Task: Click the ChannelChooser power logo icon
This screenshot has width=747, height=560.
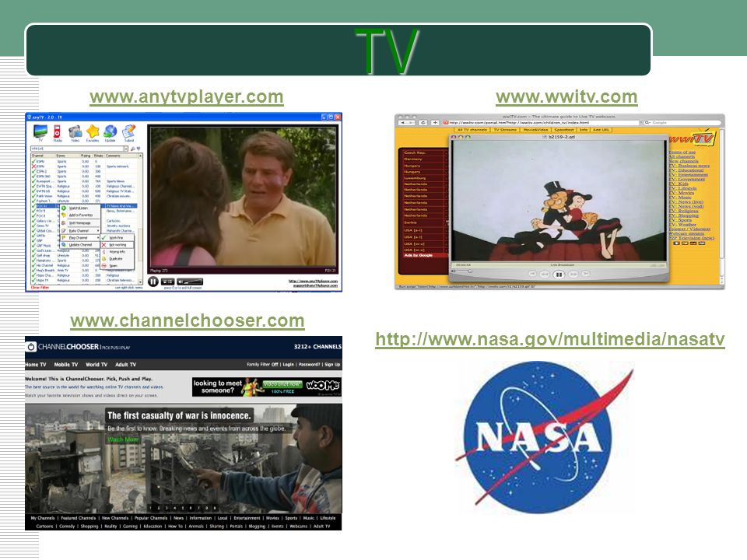Action: 31,347
